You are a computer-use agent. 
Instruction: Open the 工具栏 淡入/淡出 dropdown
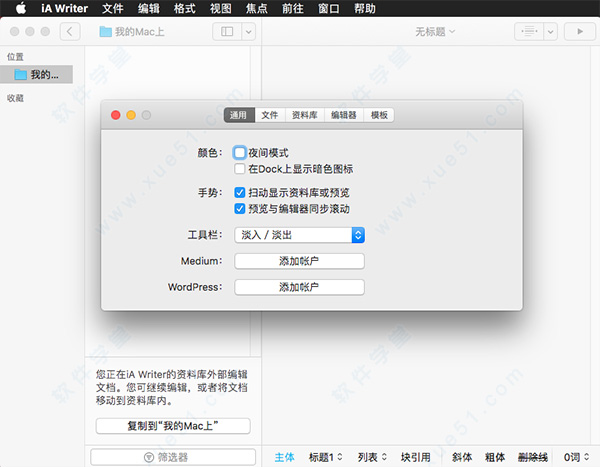pos(299,235)
